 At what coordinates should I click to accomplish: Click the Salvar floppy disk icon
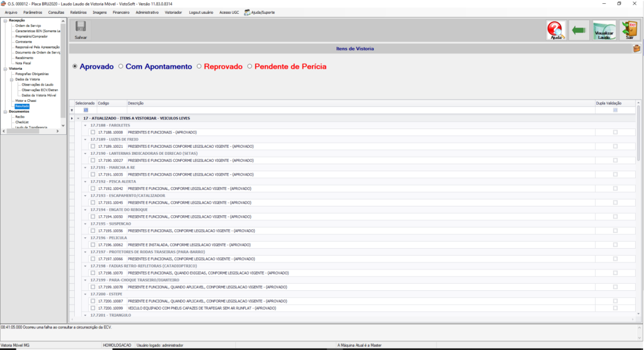click(x=80, y=28)
